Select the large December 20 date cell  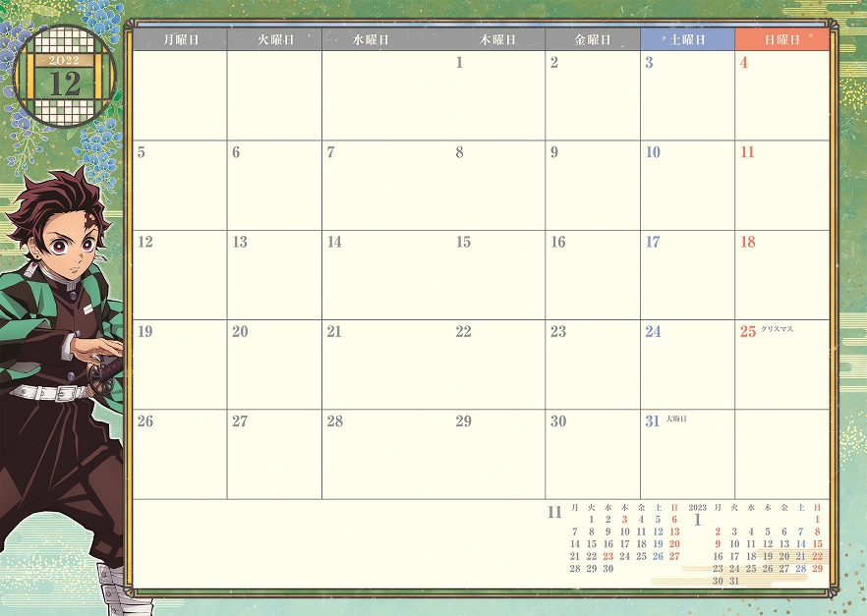click(x=275, y=364)
